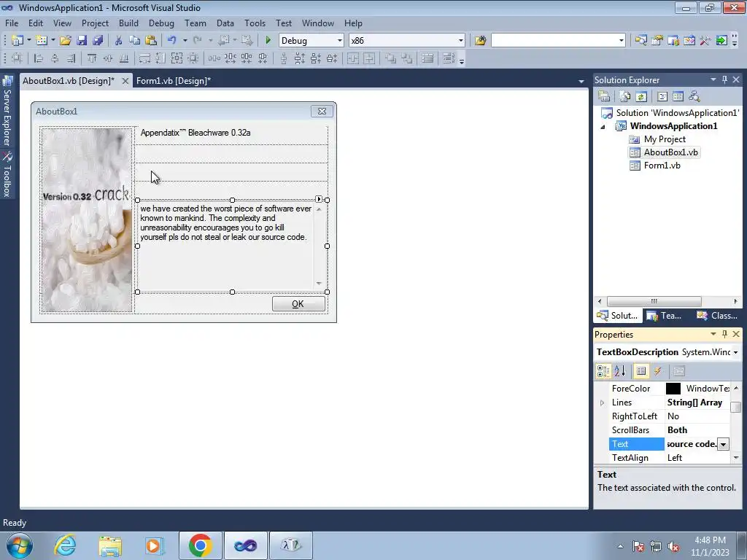Viewport: 747px width, 560px height.
Task: Switch to the Form1.vb [Design] tab
Action: coord(174,81)
